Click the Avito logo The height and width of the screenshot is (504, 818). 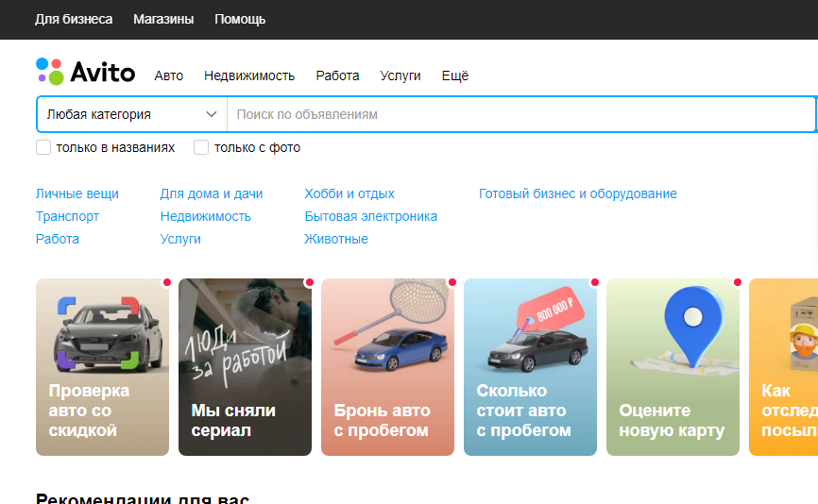(86, 72)
